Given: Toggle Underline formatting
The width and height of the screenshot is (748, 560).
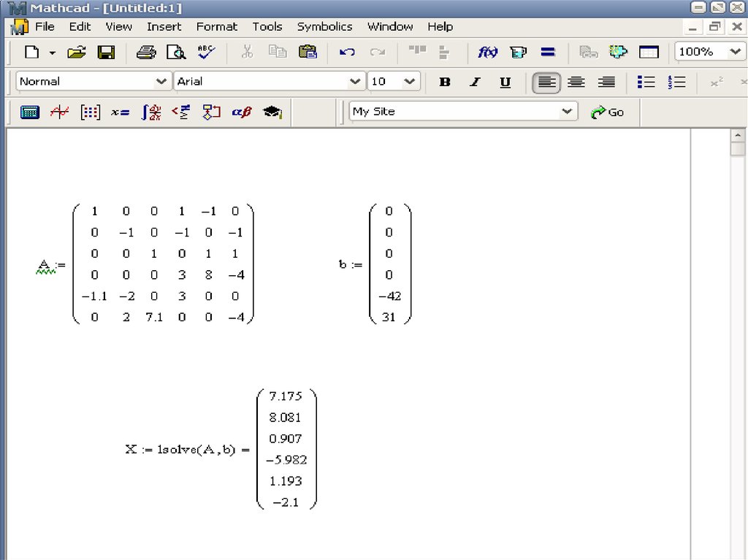Looking at the screenshot, I should click(x=505, y=82).
